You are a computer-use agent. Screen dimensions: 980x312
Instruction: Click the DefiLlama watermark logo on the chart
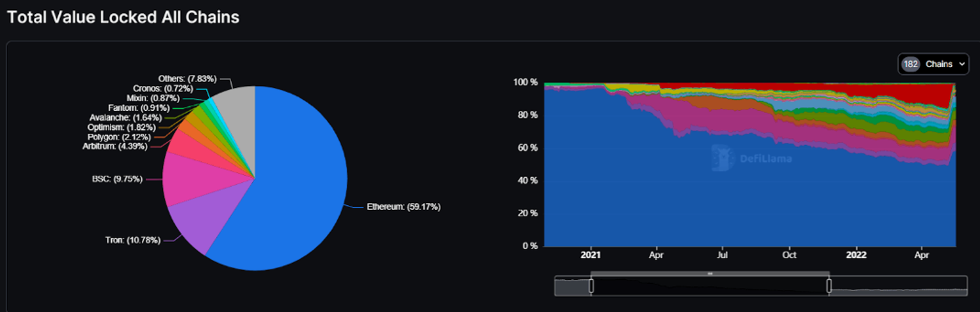pyautogui.click(x=751, y=157)
